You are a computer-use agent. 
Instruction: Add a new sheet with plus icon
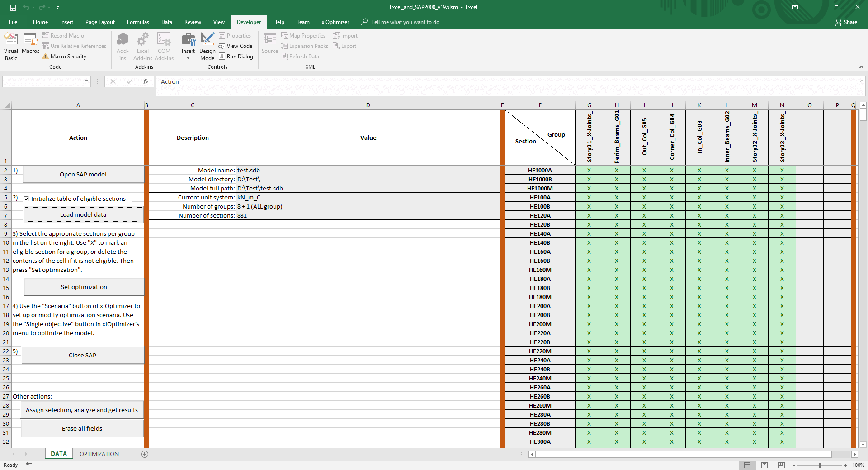pos(145,454)
